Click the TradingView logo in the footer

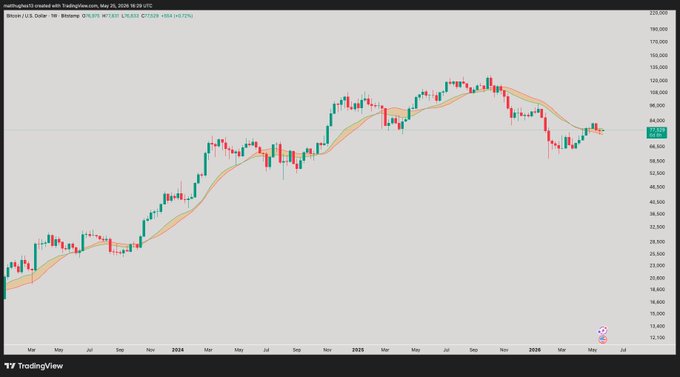point(34,366)
